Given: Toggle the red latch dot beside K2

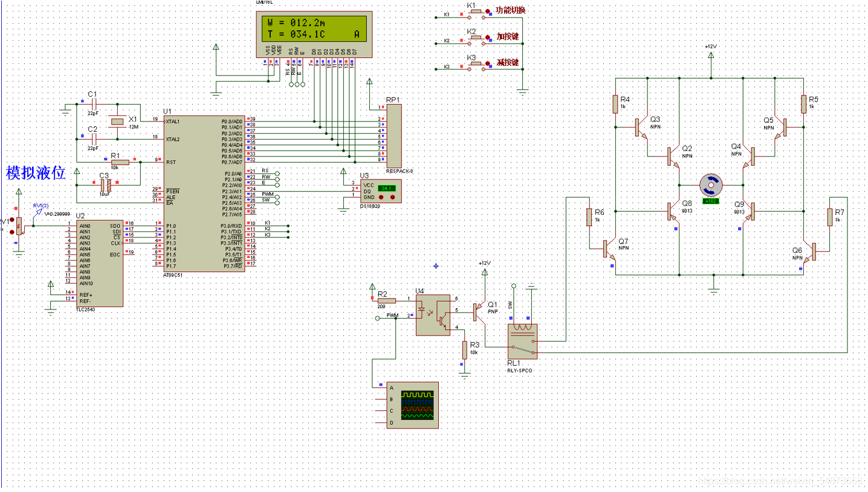Looking at the screenshot, I should [x=488, y=37].
